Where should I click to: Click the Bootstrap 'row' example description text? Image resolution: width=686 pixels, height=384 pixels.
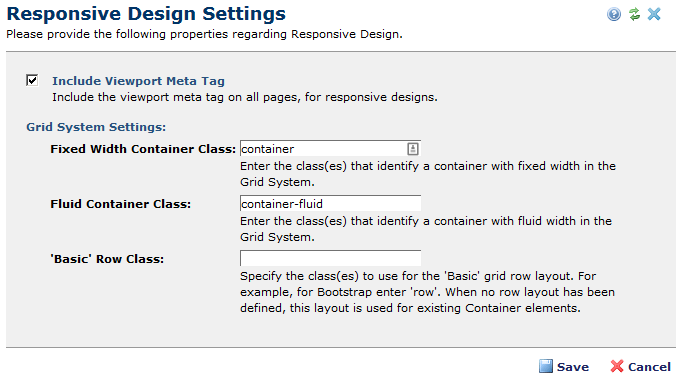tap(427, 292)
